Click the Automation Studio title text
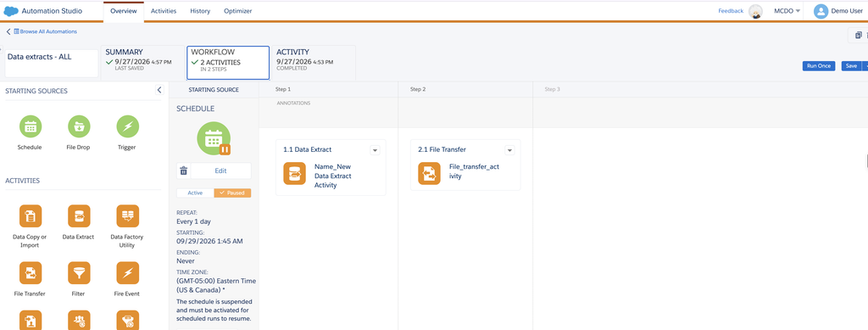This screenshot has width=868, height=330. pyautogui.click(x=52, y=11)
